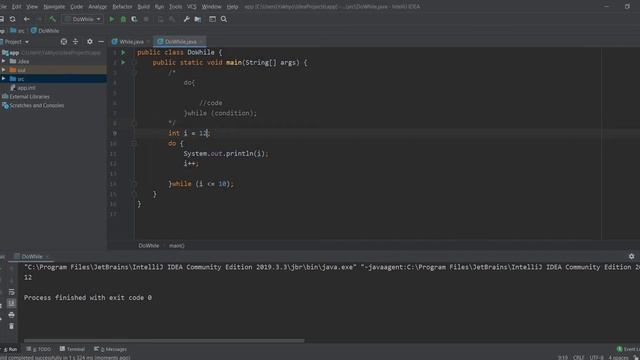
Task: Open the View menu
Action: (x=32, y=7)
